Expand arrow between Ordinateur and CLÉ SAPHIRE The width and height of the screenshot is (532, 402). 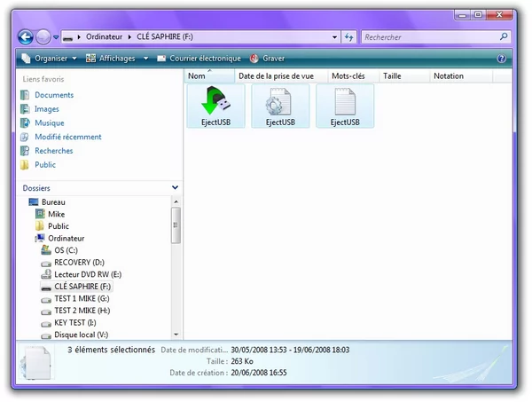click(129, 37)
